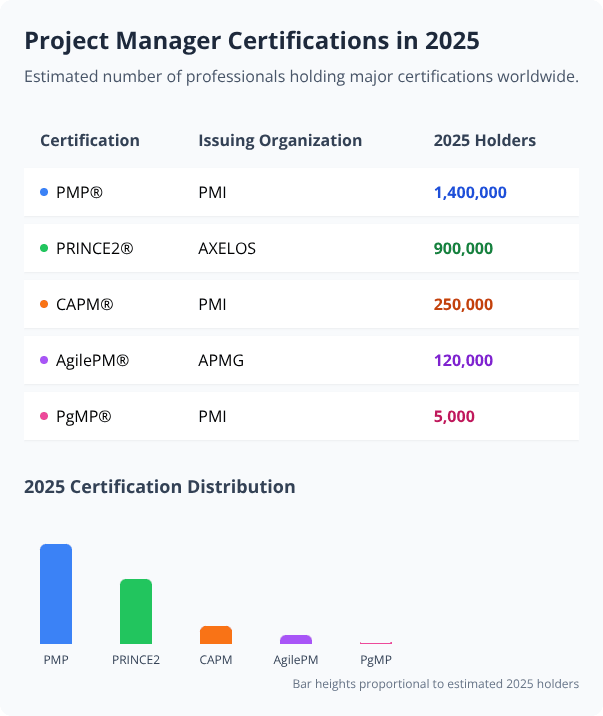Click the 2025 Holders column header
Image resolution: width=603 pixels, height=716 pixels.
tap(485, 141)
